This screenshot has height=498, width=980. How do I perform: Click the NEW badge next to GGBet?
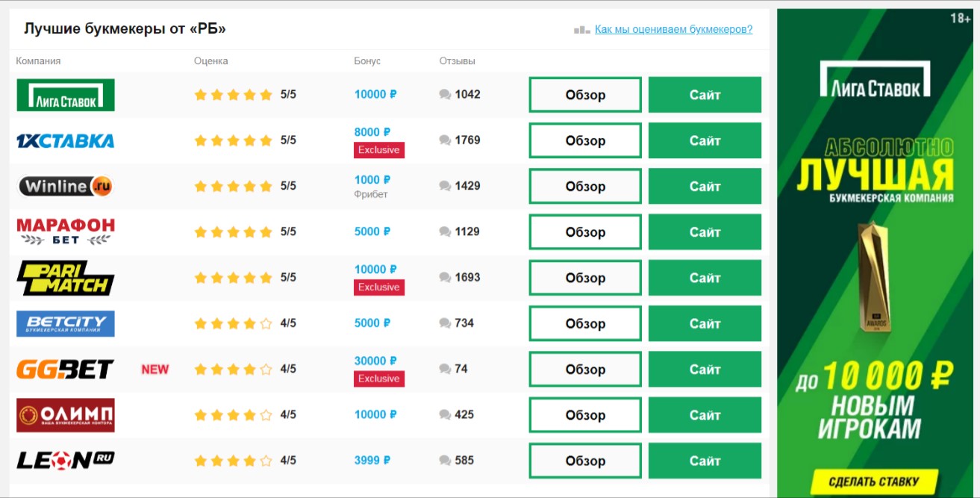tap(155, 369)
